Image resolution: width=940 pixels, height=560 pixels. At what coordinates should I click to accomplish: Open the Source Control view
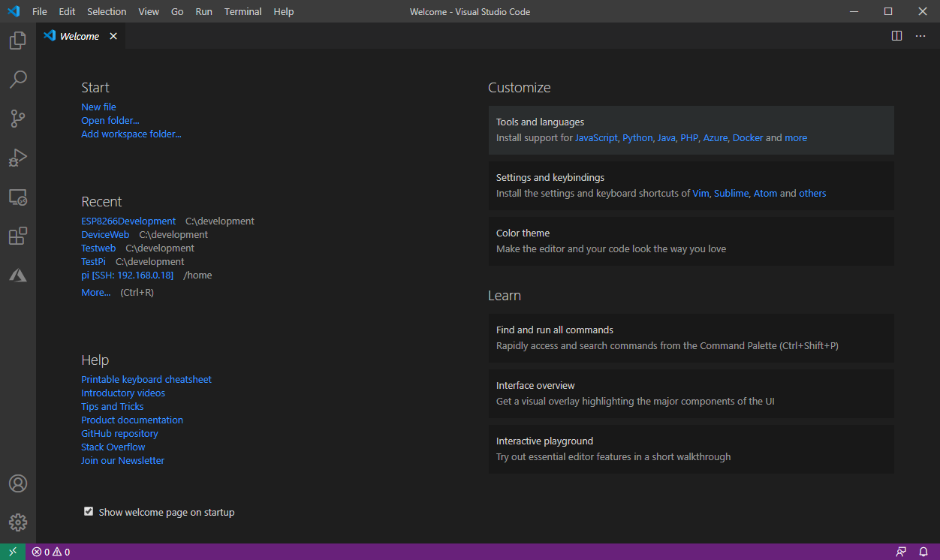coord(18,119)
